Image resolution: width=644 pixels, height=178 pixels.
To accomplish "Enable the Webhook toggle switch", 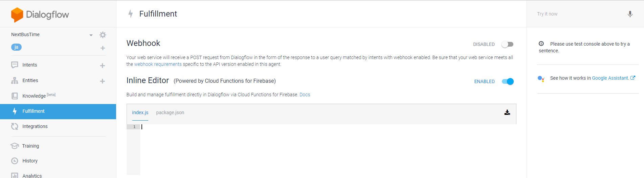I will click(x=507, y=44).
